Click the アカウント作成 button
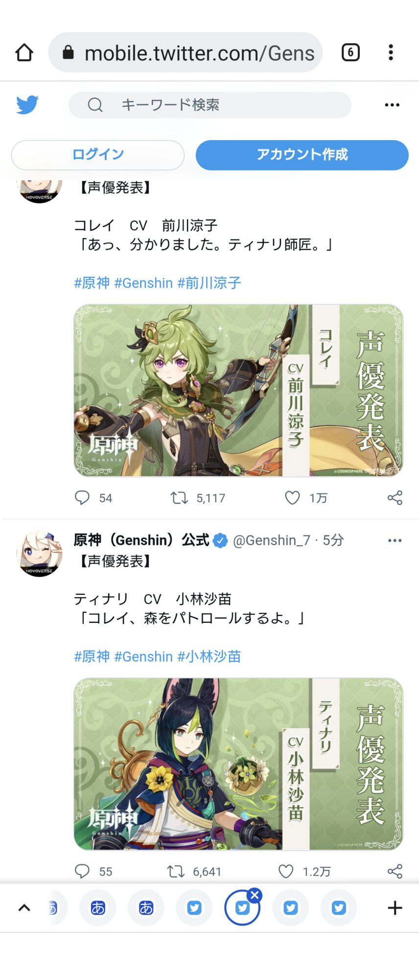419x980 pixels. coord(302,155)
